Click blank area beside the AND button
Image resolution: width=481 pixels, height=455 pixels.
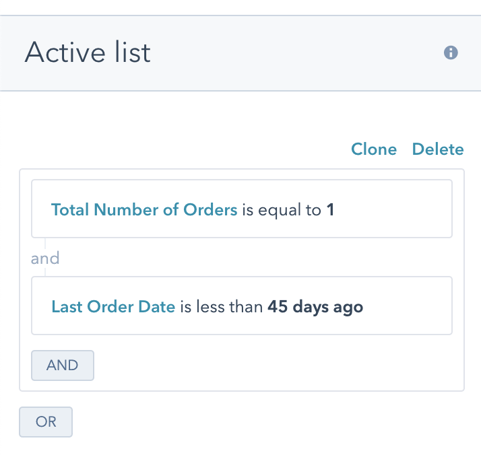[277, 365]
